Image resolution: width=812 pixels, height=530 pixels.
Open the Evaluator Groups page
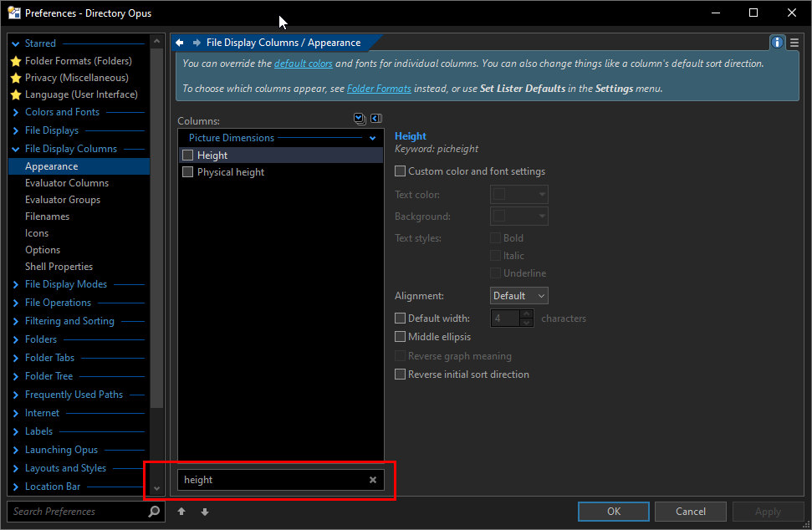[63, 200]
